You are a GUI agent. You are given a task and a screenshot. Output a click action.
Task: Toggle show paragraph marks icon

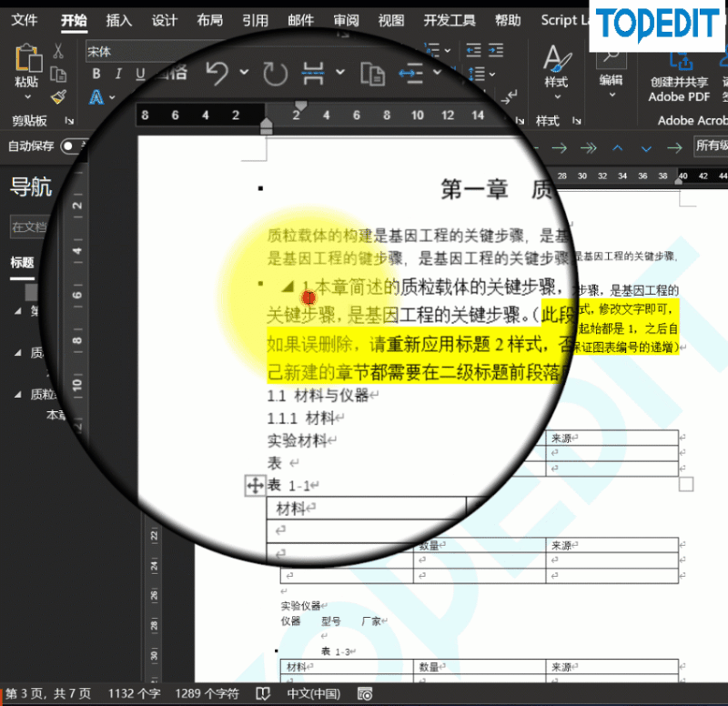coord(509,97)
